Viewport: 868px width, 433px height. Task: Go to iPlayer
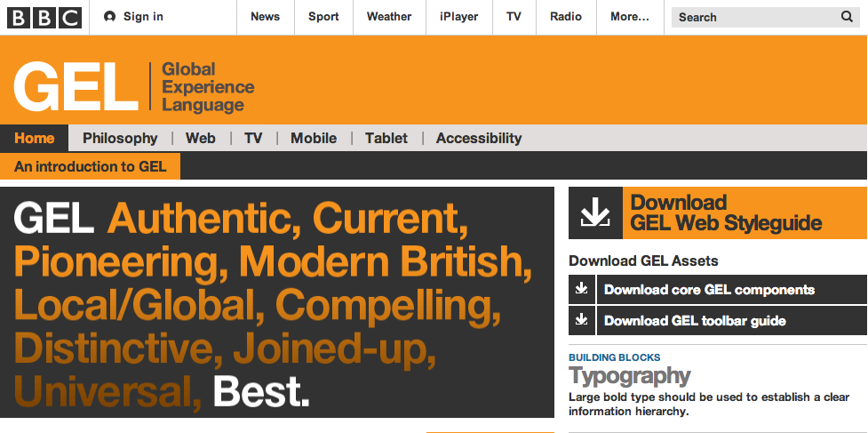point(459,17)
